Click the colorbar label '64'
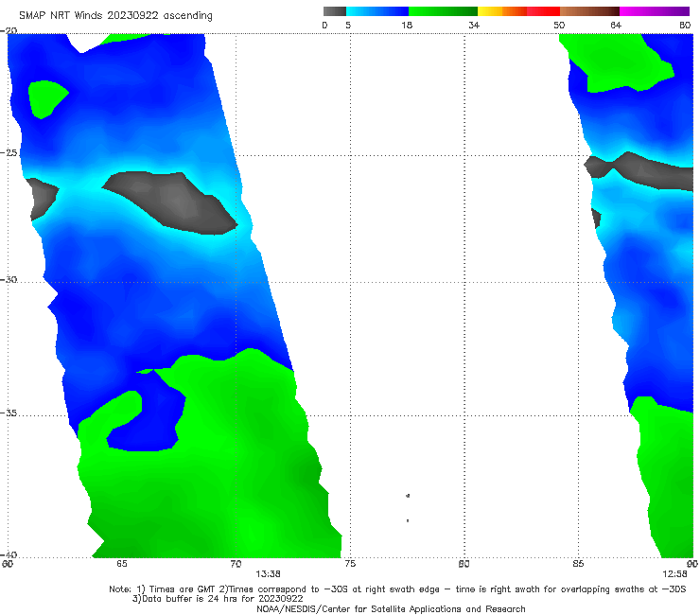 click(616, 26)
